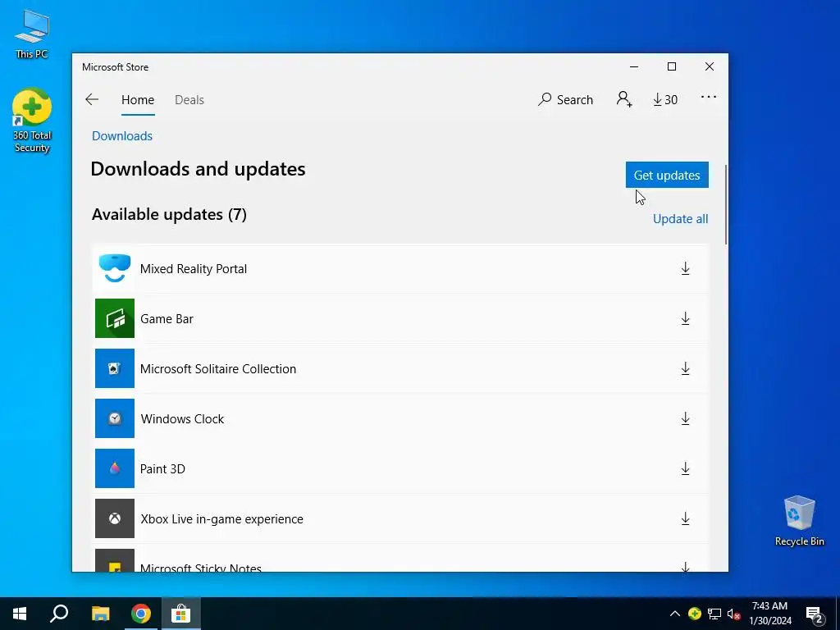This screenshot has height=630, width=840.
Task: Click the Store window vertical scrollbar
Action: click(x=726, y=204)
